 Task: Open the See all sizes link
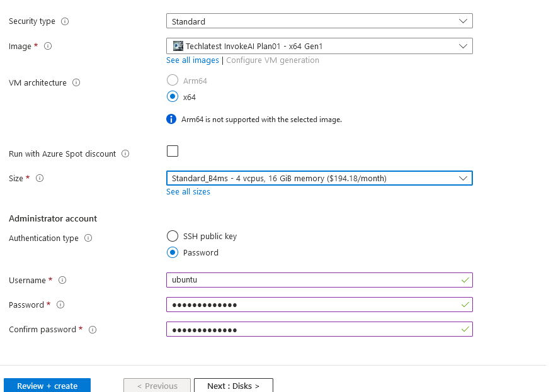[188, 191]
